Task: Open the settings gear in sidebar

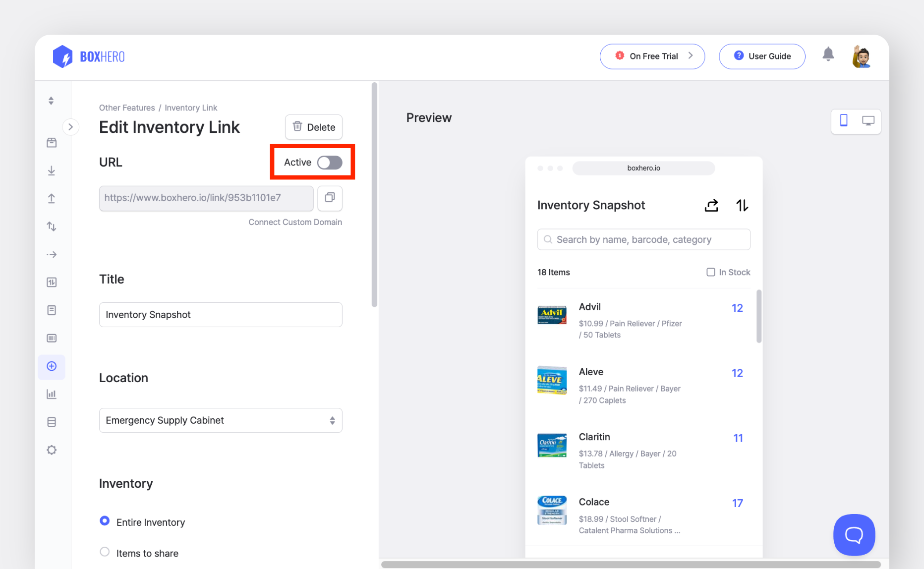Action: (x=52, y=450)
